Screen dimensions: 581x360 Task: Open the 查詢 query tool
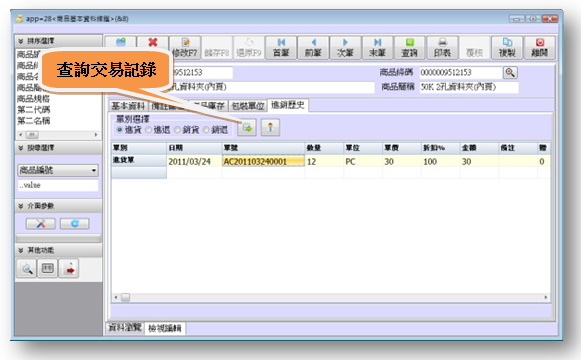click(x=410, y=47)
